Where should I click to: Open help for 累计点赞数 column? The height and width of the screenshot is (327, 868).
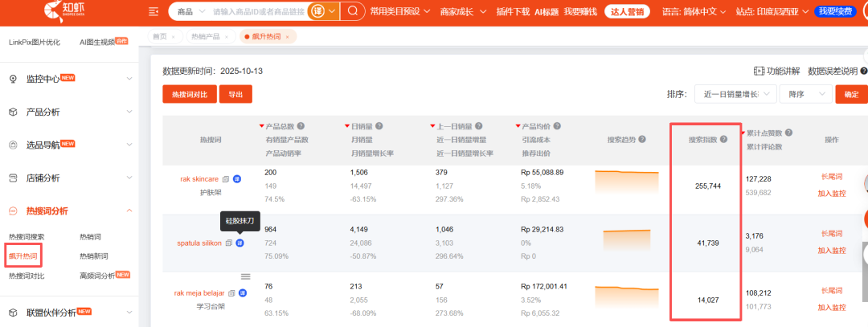(789, 133)
